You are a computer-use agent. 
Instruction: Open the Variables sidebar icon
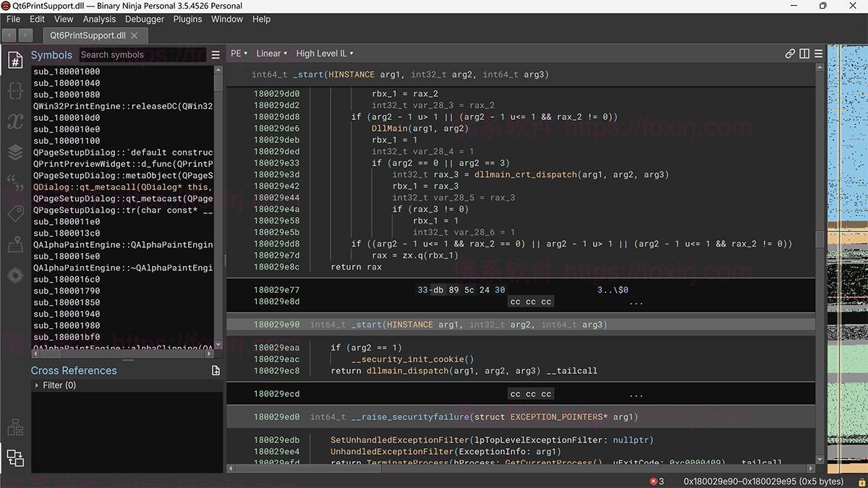pos(15,121)
